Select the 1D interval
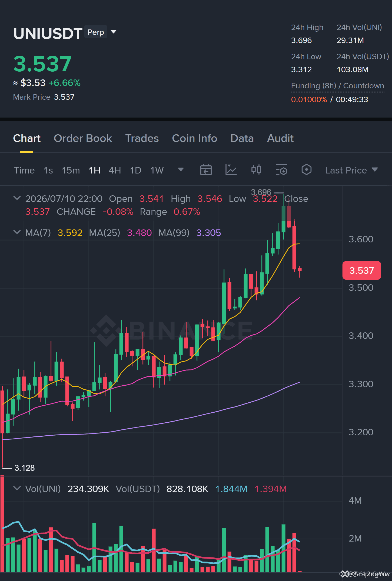The height and width of the screenshot is (581, 392). click(136, 170)
